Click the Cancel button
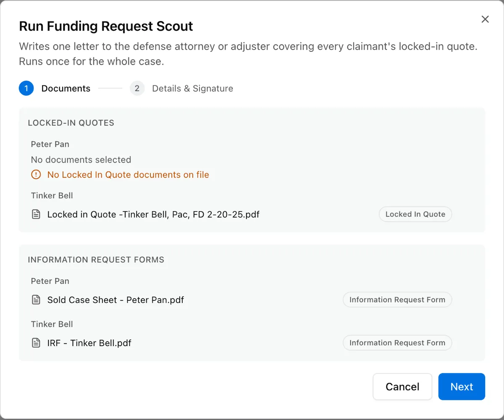 402,386
